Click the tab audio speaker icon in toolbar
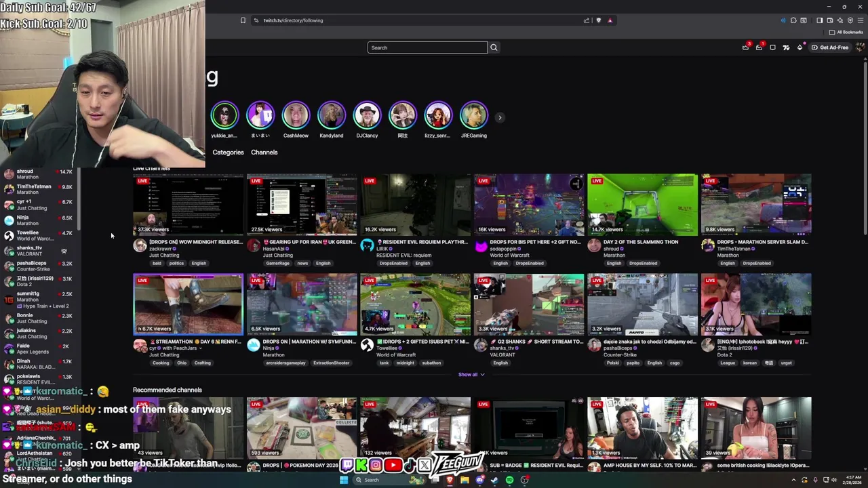868x488 pixels. (x=783, y=20)
